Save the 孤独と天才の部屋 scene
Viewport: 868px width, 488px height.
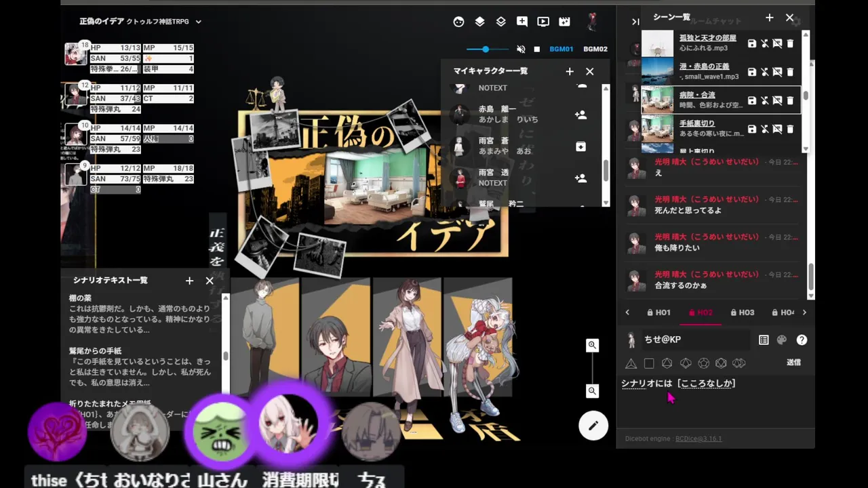pyautogui.click(x=751, y=43)
